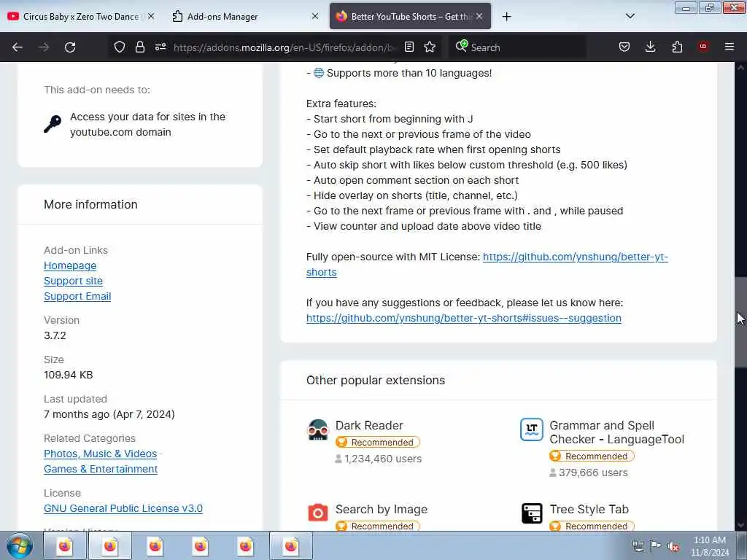Close the Add-ons Manager tab
Viewport: 747px width, 560px height.
pos(315,16)
